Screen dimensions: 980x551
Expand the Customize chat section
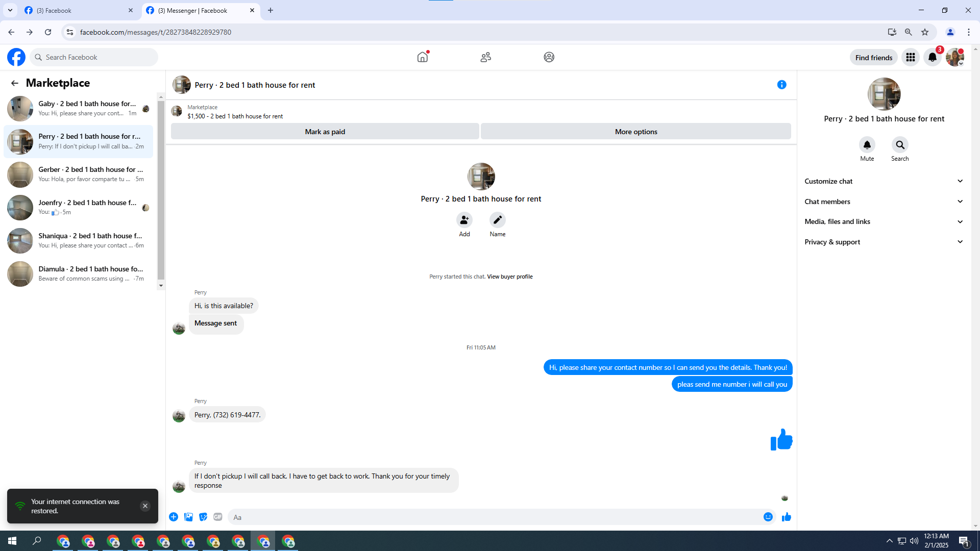884,181
